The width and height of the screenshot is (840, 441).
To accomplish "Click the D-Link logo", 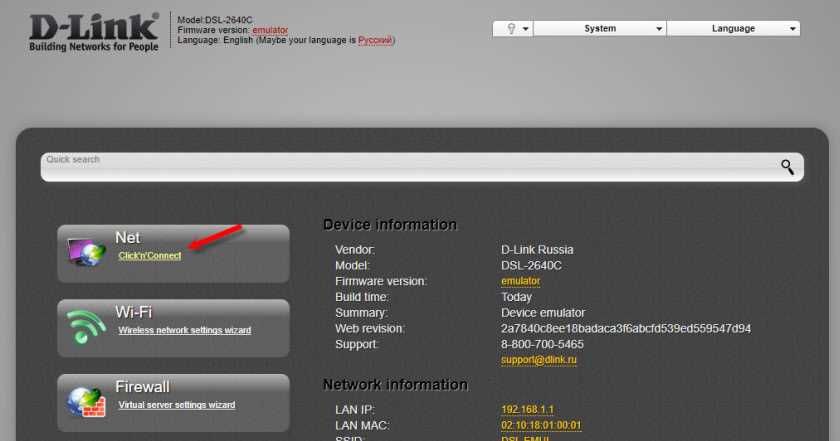I will tap(94, 32).
